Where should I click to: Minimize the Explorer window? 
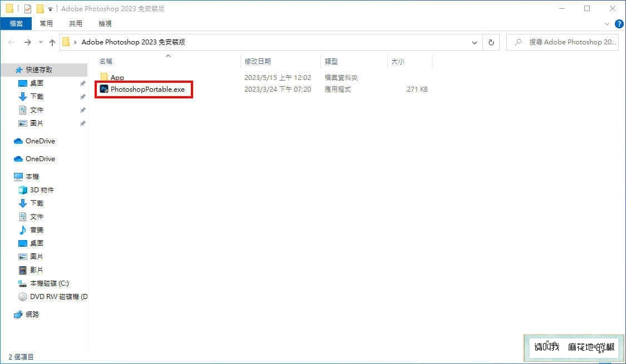tap(562, 8)
